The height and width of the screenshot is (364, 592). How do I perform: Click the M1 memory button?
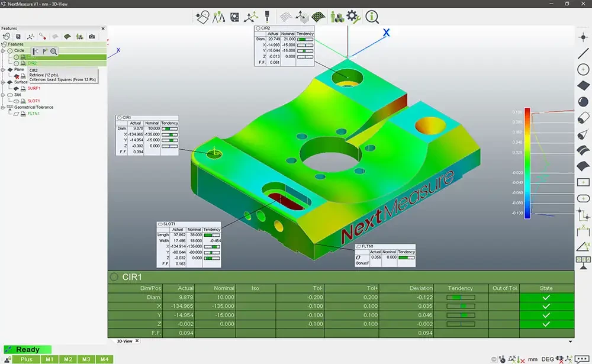tap(50, 359)
